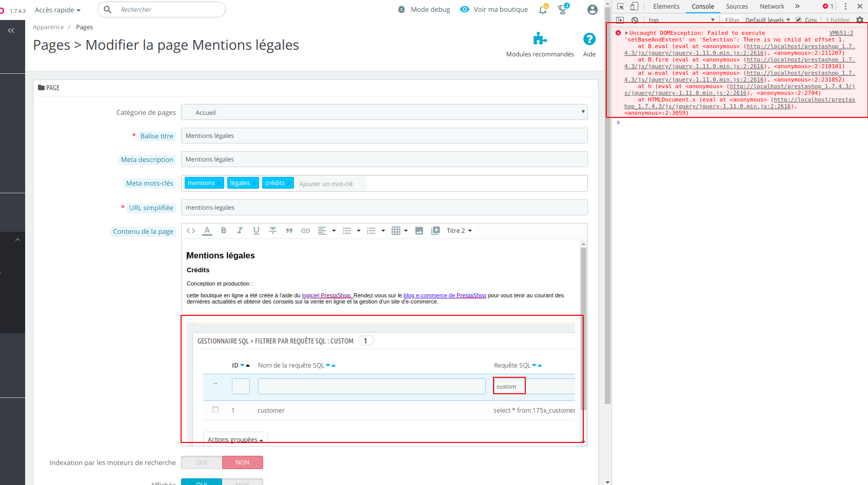Select the Console tab
Image resolution: width=868 pixels, height=485 pixels.
[703, 6]
